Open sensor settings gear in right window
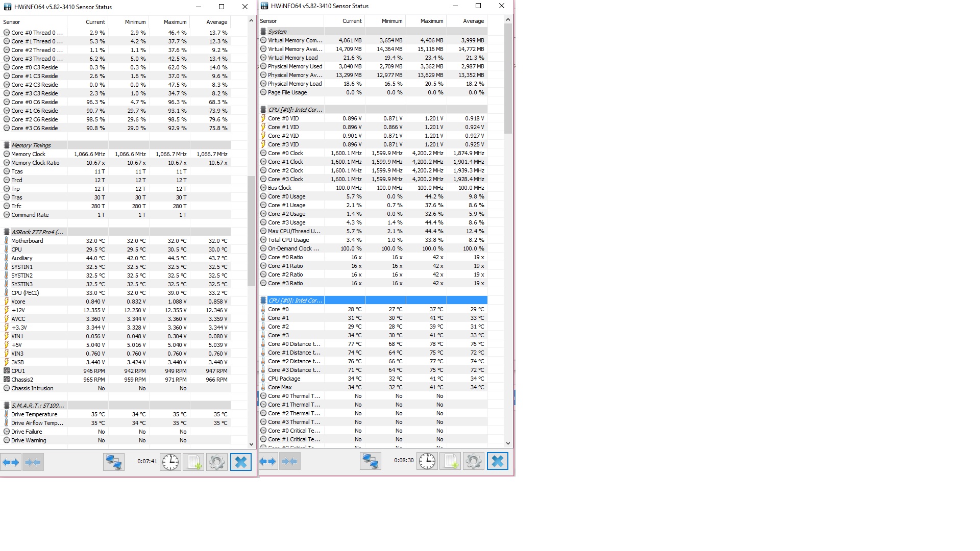The width and height of the screenshot is (980, 551). 473,461
